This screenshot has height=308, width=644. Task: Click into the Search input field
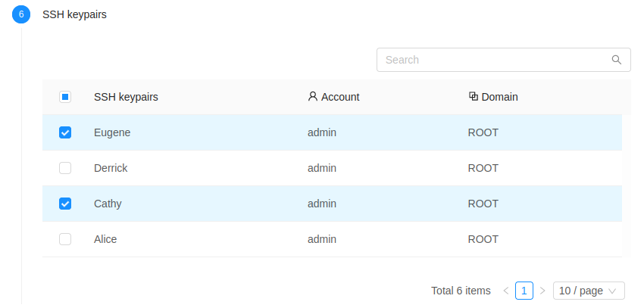[x=492, y=60]
